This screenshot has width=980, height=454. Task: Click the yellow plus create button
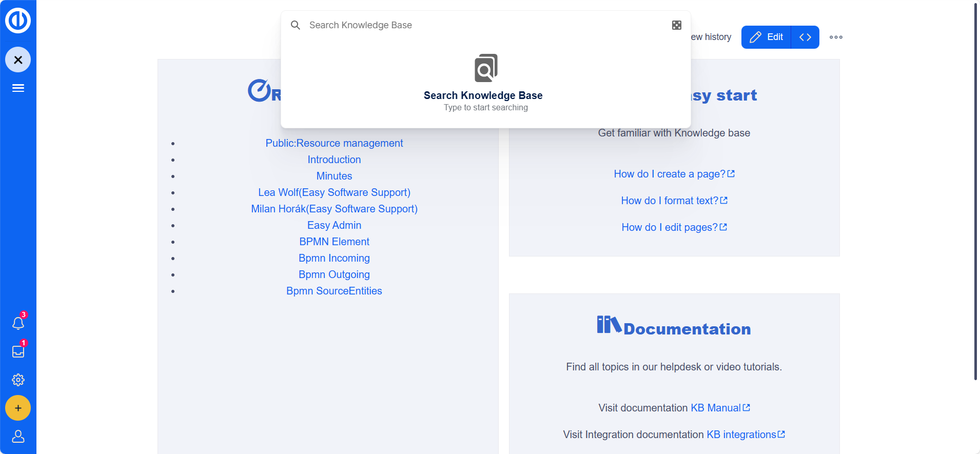point(18,408)
